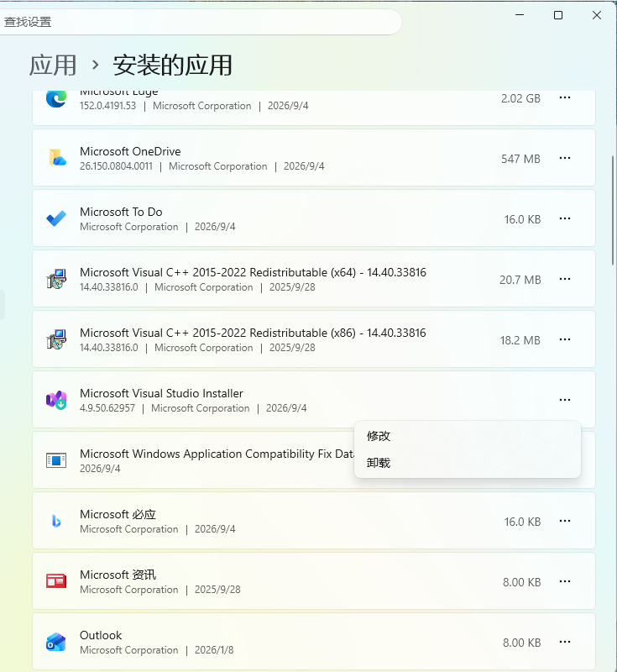Viewport: 617px width, 672px height.
Task: Choose 修改 in the context menu
Action: (x=467, y=436)
